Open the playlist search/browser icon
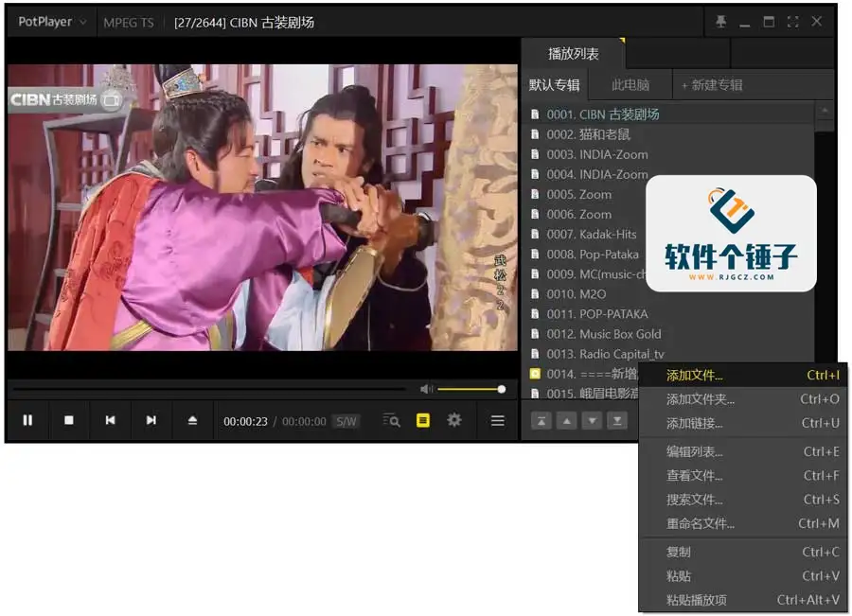The height and width of the screenshot is (616, 852). pyautogui.click(x=391, y=420)
